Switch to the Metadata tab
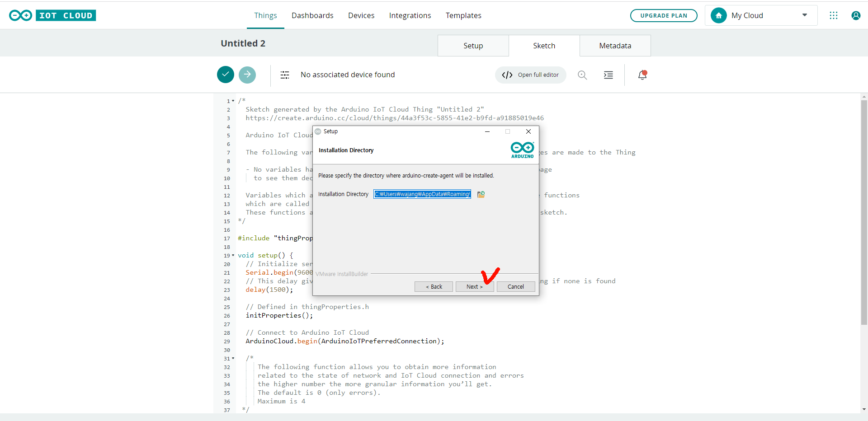 tap(615, 46)
